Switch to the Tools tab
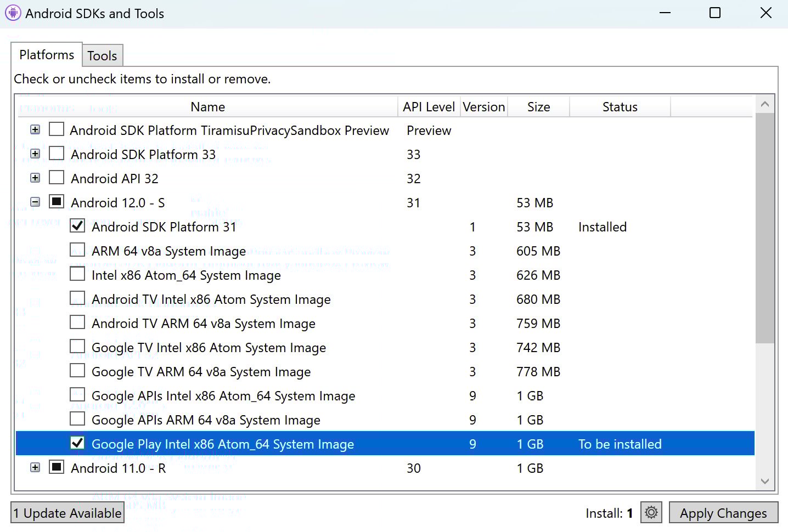The height and width of the screenshot is (532, 788). click(102, 56)
